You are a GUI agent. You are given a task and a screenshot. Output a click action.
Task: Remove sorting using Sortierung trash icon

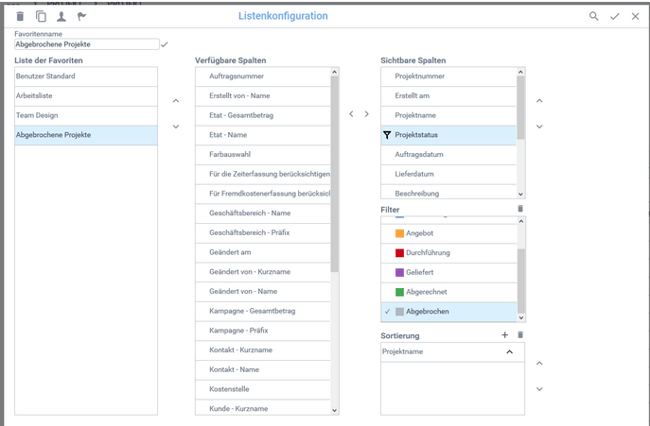tap(519, 335)
